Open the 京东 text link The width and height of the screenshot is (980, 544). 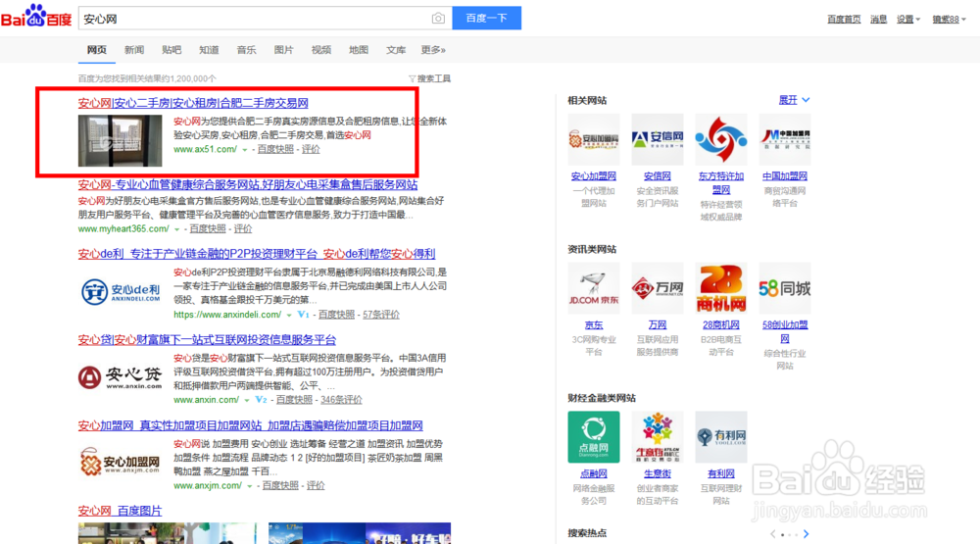[594, 325]
